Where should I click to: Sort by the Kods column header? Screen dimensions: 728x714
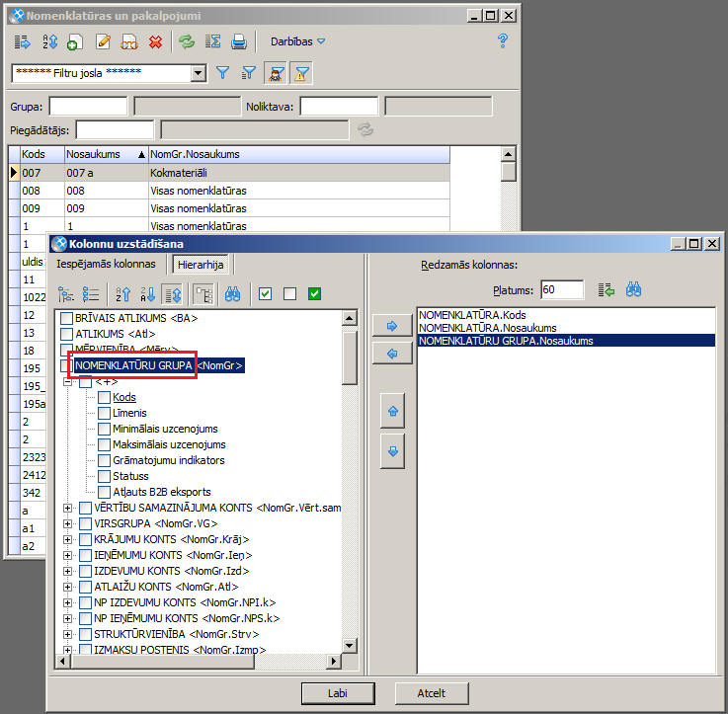pos(42,155)
